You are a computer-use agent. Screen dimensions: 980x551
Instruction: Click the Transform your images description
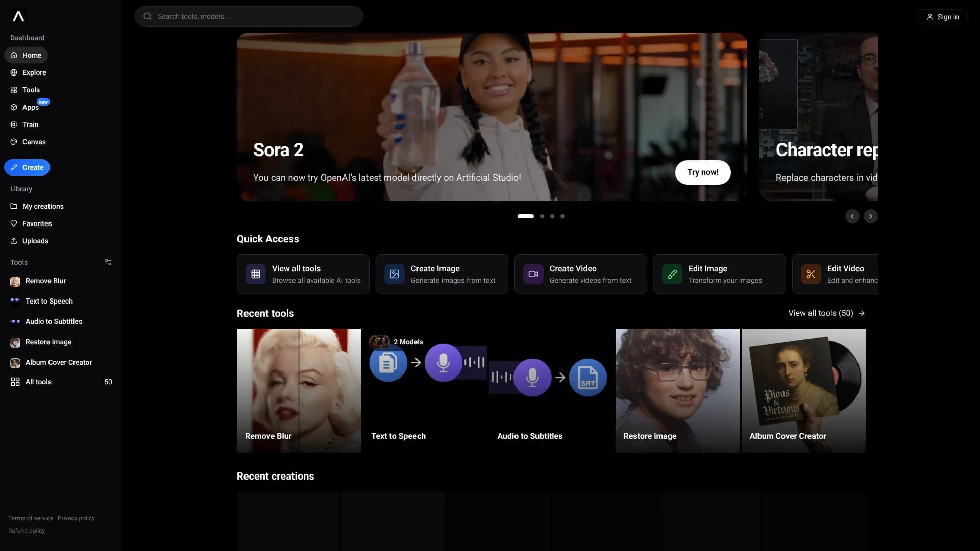(725, 280)
